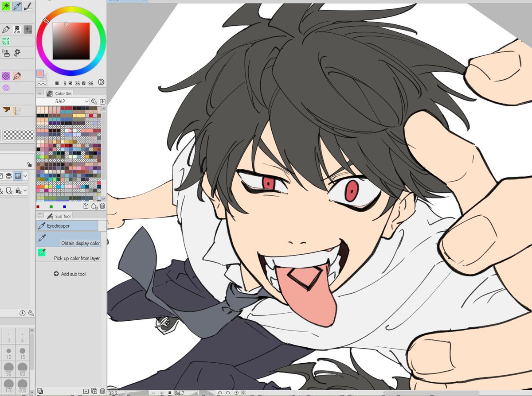Viewport: 532px width, 396px height.
Task: Click the sub tool trash icon
Action: [x=102, y=391]
